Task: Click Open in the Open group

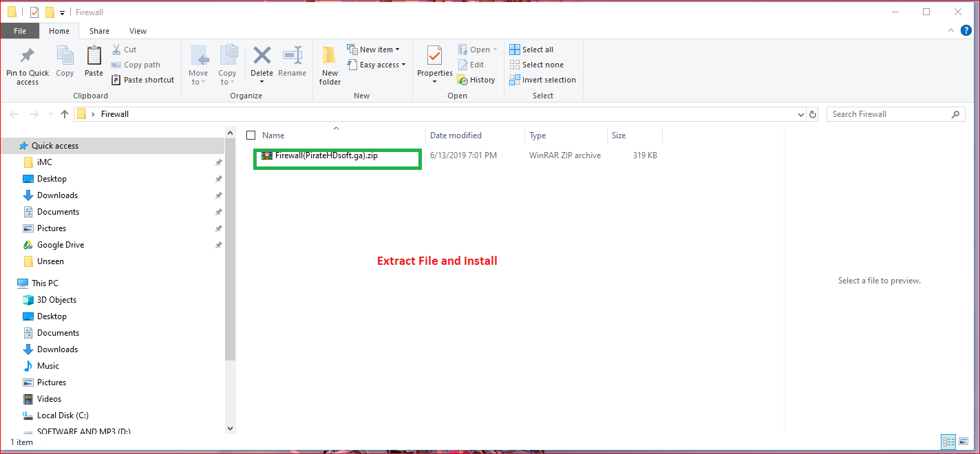Action: (x=477, y=50)
